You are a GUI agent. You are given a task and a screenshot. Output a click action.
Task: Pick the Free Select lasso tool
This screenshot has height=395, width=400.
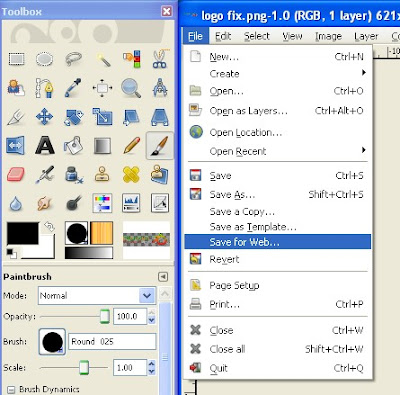(73, 59)
